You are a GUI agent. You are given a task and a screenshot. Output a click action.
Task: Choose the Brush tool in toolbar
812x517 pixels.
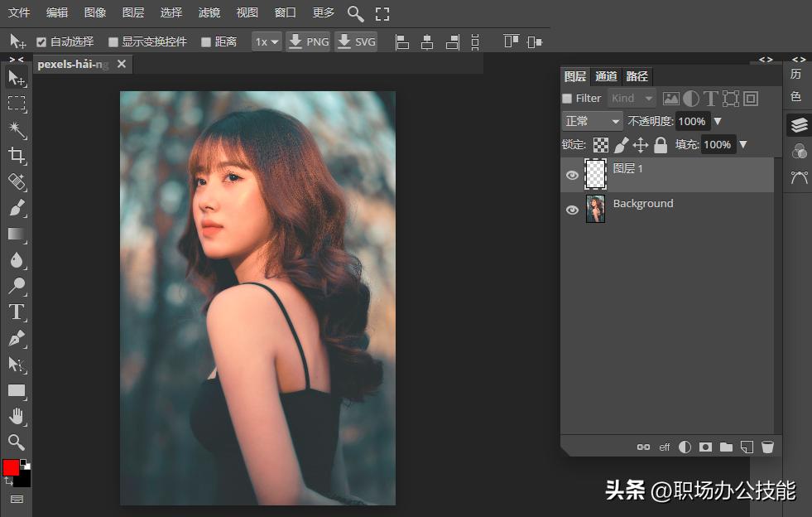pos(17,207)
